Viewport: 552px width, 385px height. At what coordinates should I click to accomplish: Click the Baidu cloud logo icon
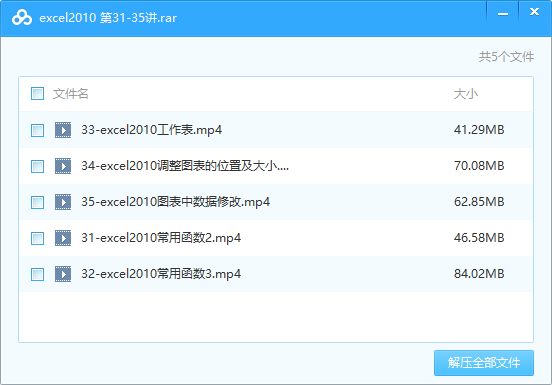point(22,18)
